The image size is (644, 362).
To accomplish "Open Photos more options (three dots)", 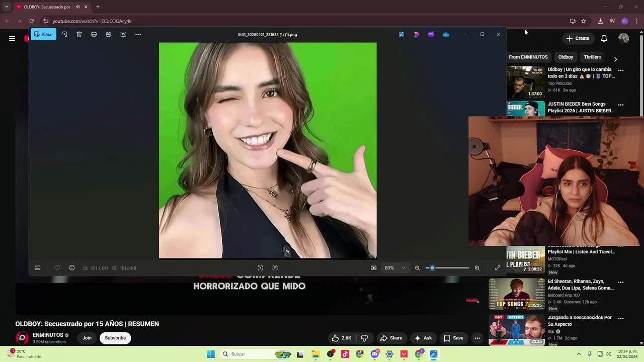I will click(x=138, y=34).
